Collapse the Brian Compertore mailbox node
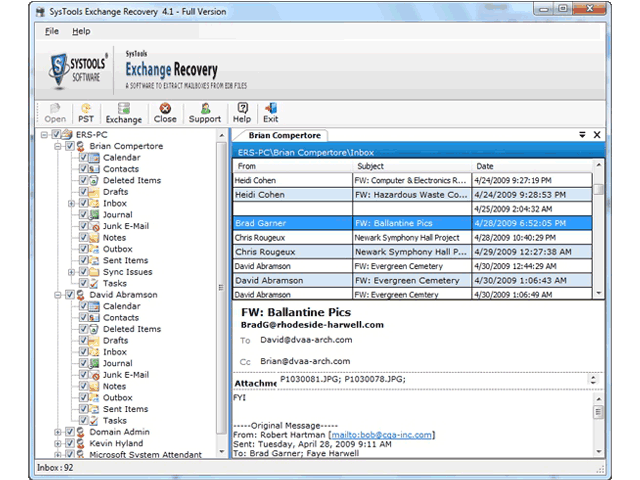 tap(58, 146)
